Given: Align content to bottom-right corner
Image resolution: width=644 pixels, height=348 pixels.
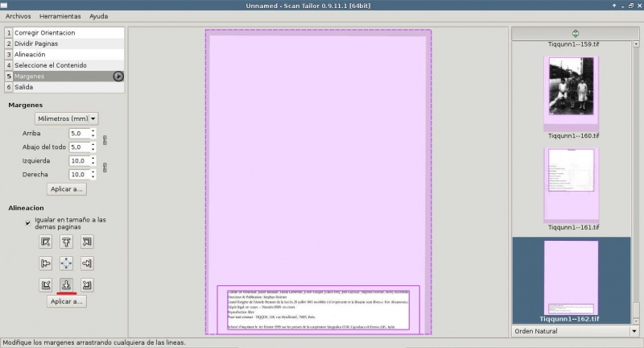Looking at the screenshot, I should pos(87,284).
